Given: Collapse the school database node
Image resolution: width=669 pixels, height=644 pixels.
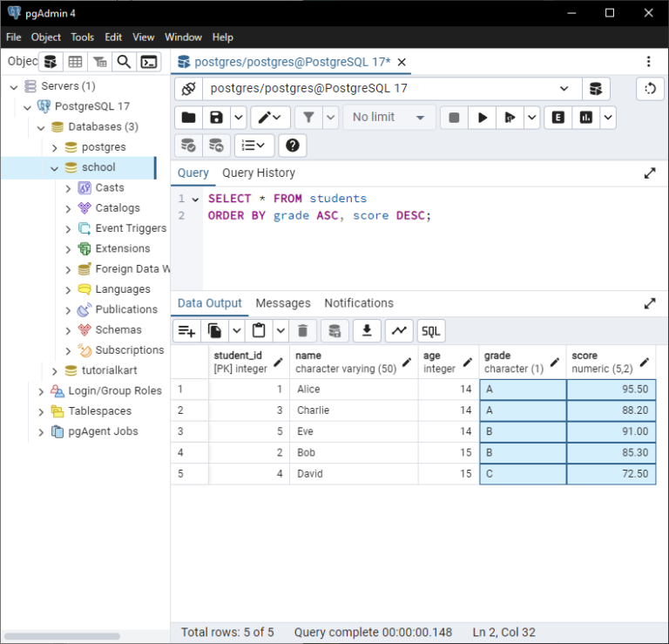Looking at the screenshot, I should point(54,167).
